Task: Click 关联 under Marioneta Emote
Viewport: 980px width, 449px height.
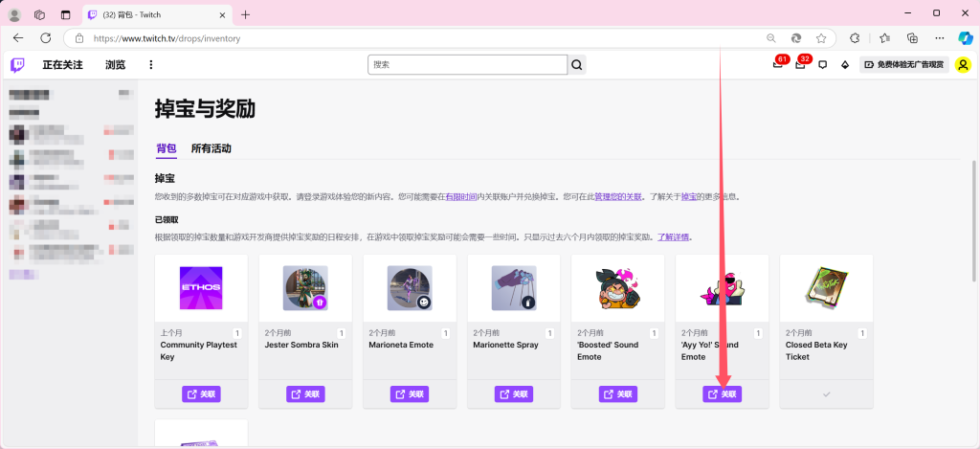Action: [x=410, y=394]
